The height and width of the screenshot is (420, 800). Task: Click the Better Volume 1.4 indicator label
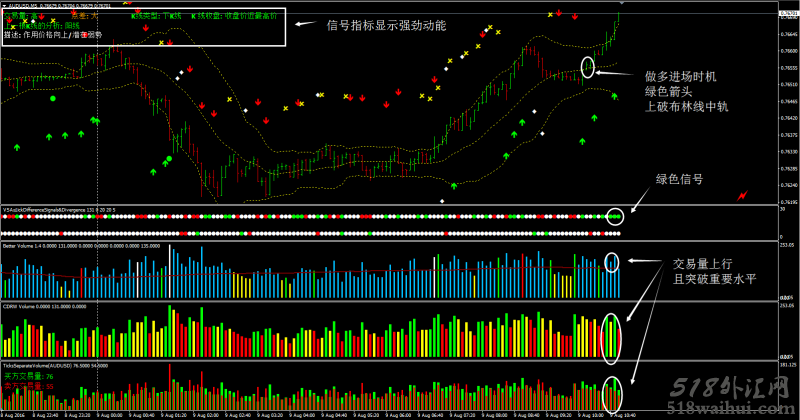[81, 246]
